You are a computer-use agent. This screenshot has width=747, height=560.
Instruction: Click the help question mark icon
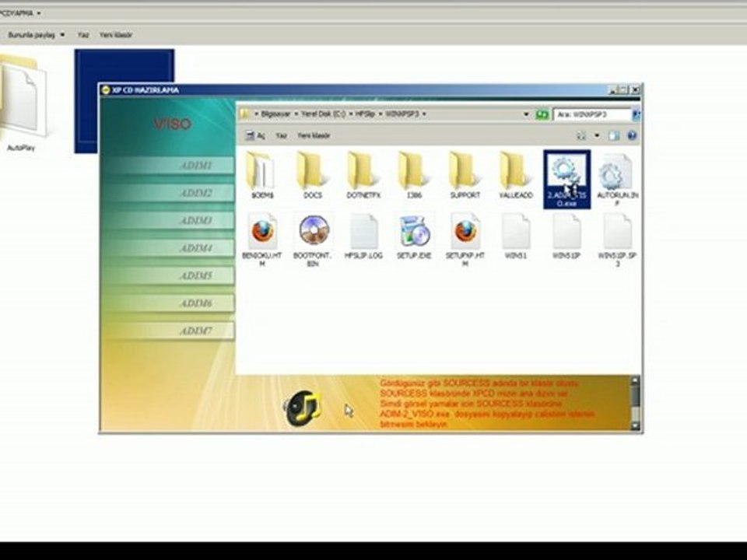click(632, 135)
